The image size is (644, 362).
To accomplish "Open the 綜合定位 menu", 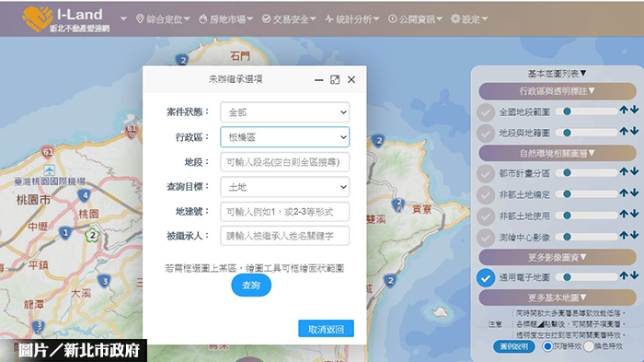I will [x=163, y=19].
